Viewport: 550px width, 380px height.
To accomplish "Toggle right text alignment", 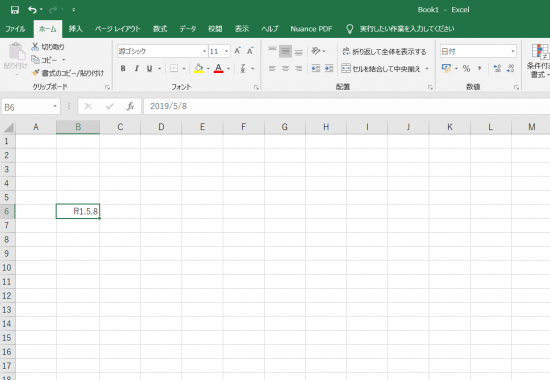I will (x=299, y=68).
